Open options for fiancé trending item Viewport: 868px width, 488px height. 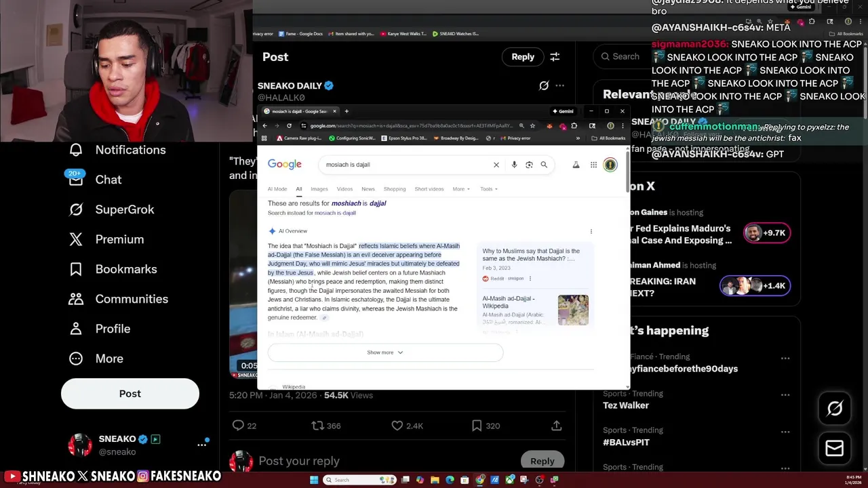pyautogui.click(x=785, y=359)
